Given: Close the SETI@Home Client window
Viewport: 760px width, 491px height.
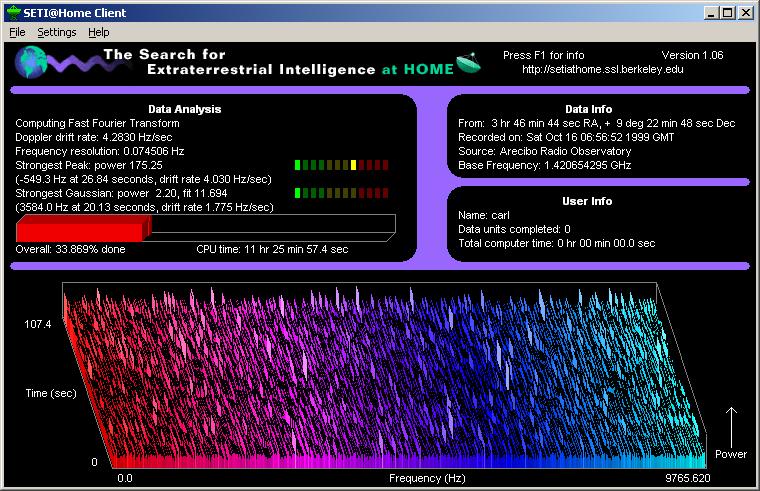Looking at the screenshot, I should [745, 13].
